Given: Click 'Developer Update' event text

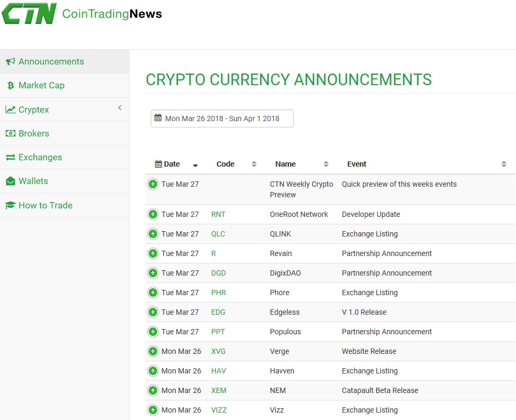Looking at the screenshot, I should click(x=371, y=214).
